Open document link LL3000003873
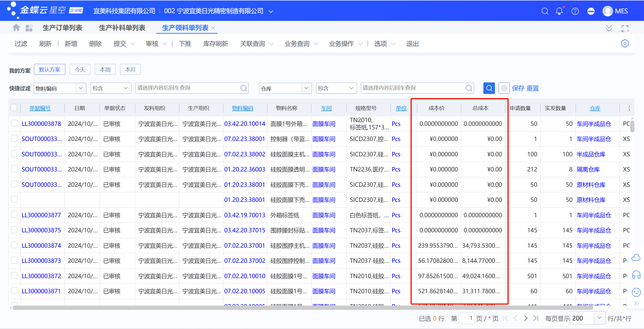 coord(41,261)
